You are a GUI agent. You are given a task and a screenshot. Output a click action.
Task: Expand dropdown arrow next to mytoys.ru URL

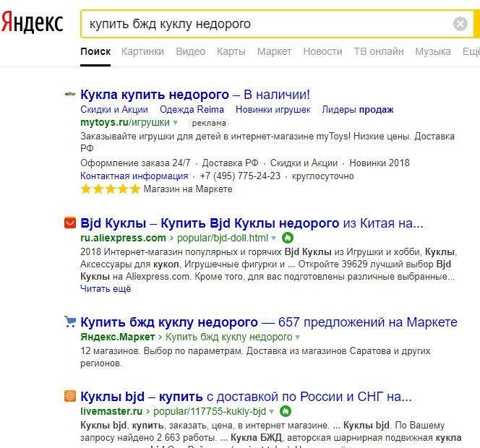[175, 124]
